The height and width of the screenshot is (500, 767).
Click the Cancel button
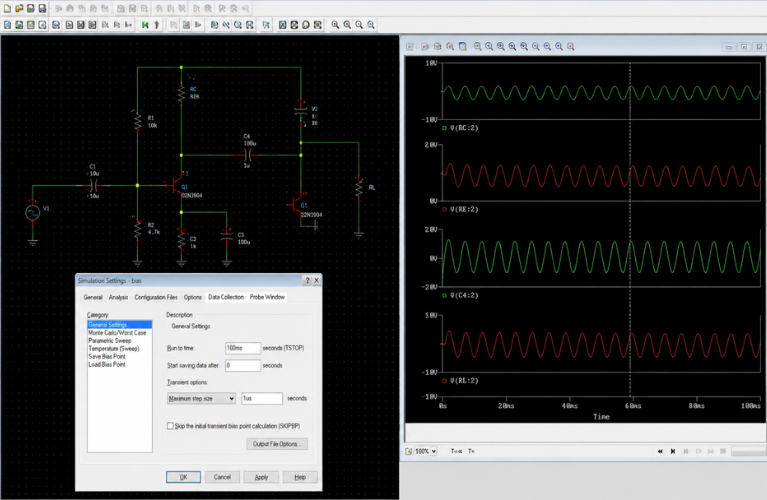click(x=222, y=477)
